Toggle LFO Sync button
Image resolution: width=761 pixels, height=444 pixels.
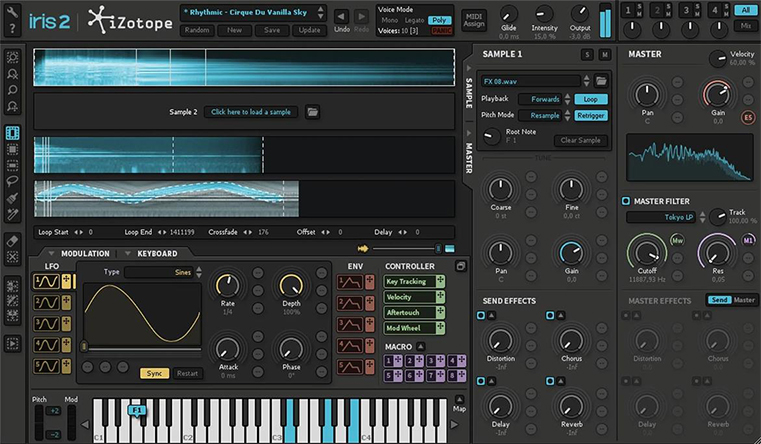pos(154,373)
